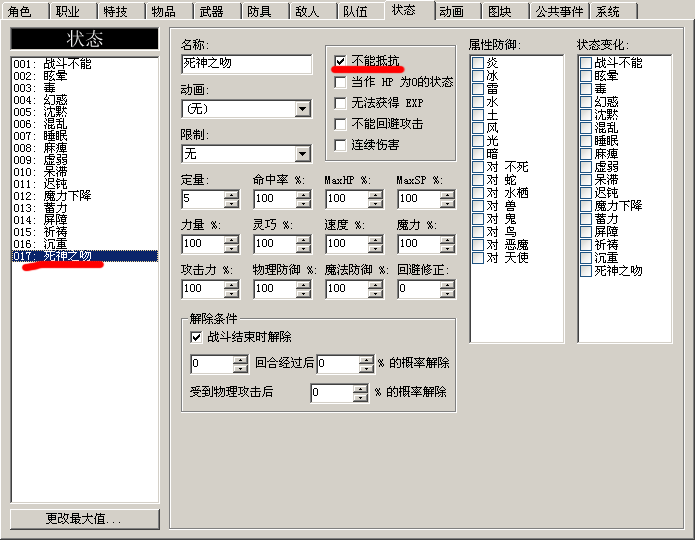Screen dimensions: 695x540
Task: Select state 004: 幻惑
Action: 85,100
